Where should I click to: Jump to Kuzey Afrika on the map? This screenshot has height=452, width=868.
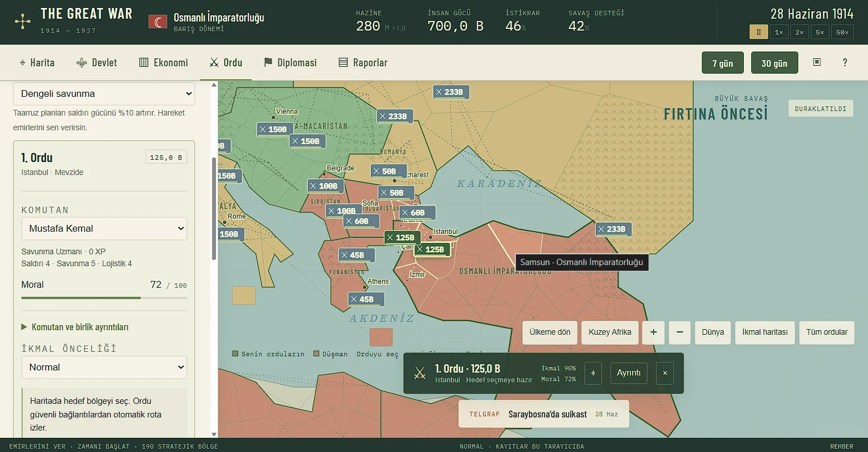[x=610, y=332]
